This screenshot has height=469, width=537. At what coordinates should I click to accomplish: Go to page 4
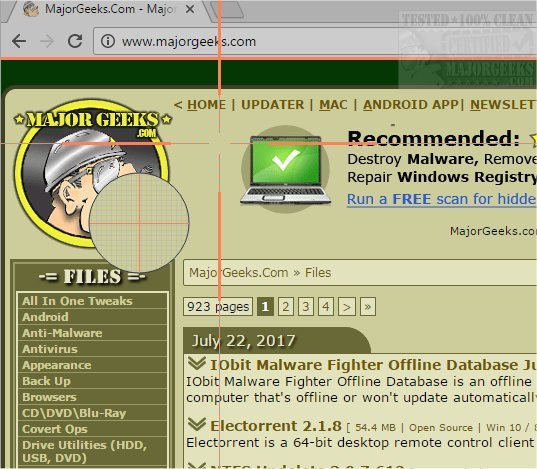(326, 307)
